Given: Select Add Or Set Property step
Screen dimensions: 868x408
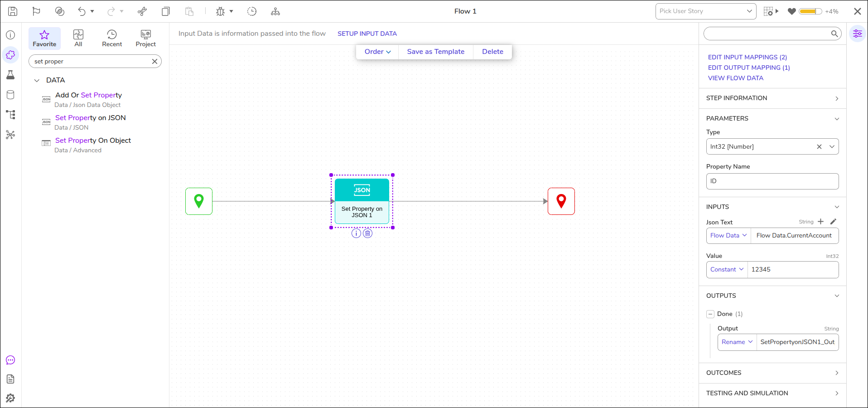Looking at the screenshot, I should pos(88,99).
